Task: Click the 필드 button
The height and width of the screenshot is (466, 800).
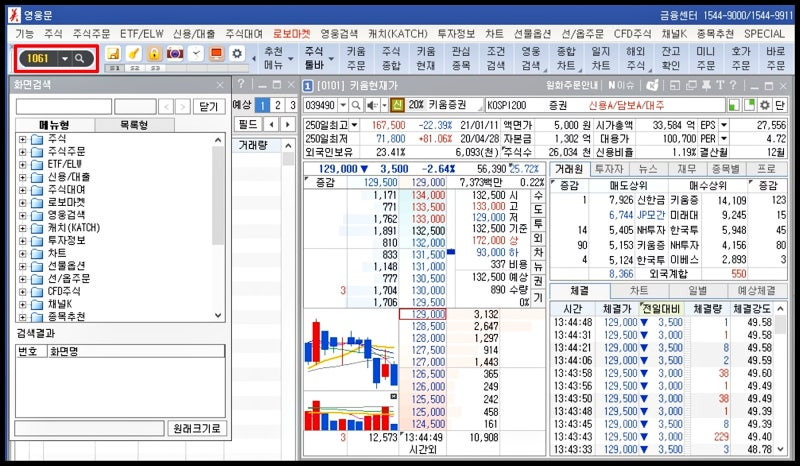Action: coord(248,124)
